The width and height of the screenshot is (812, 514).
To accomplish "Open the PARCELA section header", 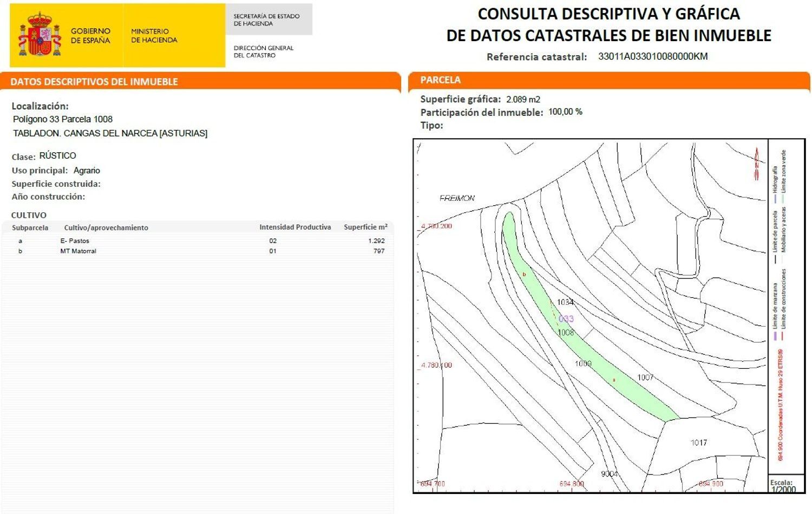I will click(x=440, y=80).
